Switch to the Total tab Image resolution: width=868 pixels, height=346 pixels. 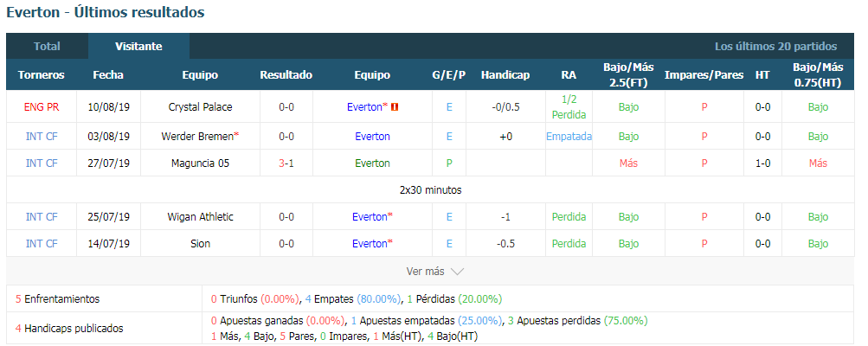pos(47,47)
